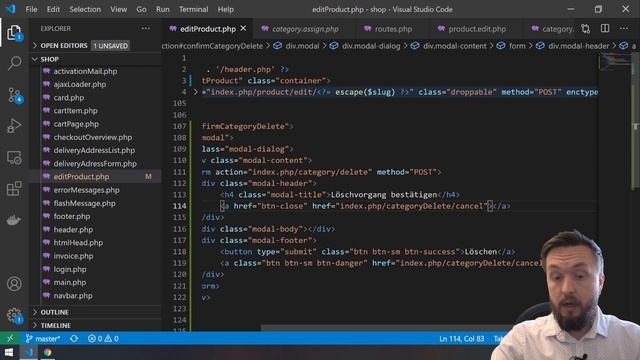Image resolution: width=640 pixels, height=360 pixels.
Task: Open checkoutOverview.php in the explorer
Action: coord(93,137)
